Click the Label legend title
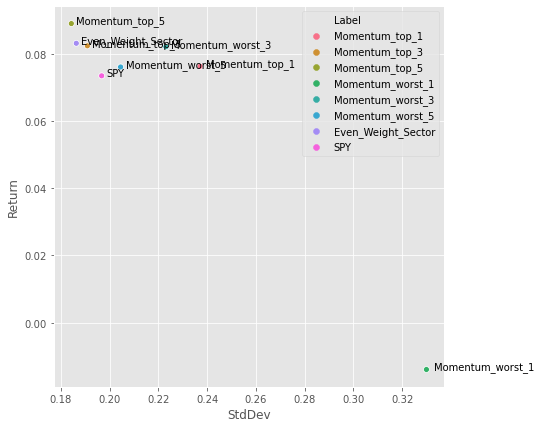Image resolution: width=542 pixels, height=428 pixels. (x=347, y=20)
